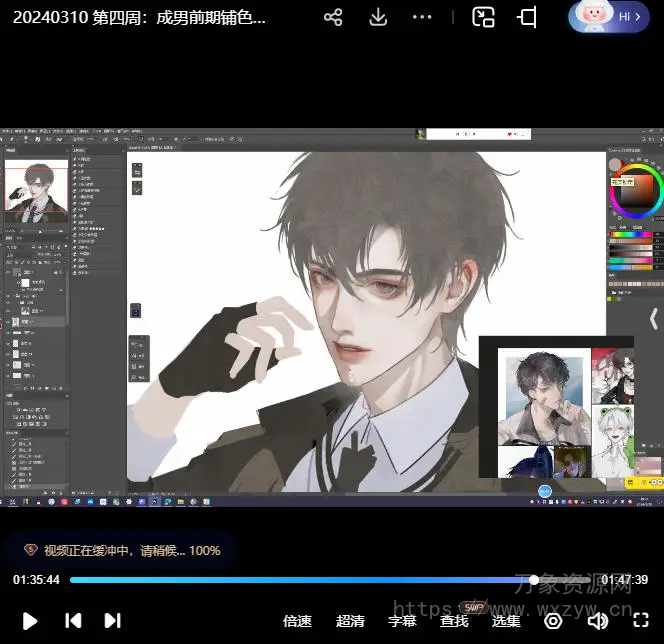Viewport: 664px width, 644px height.
Task: Play the video
Action: point(30,620)
